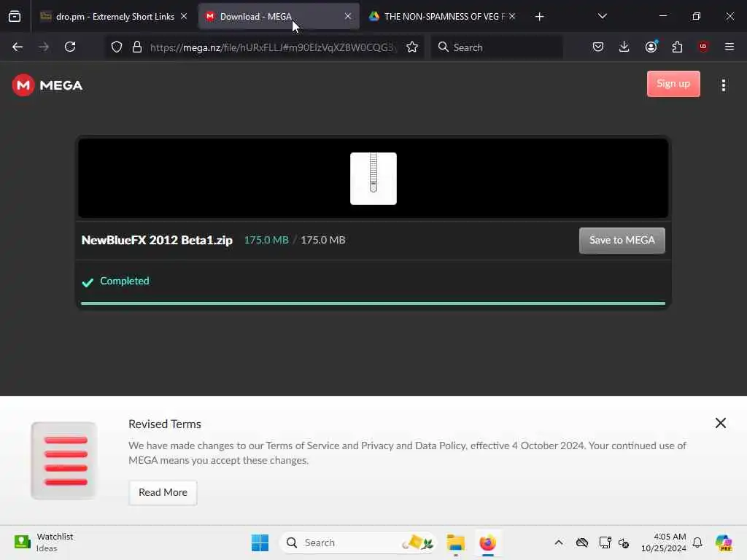The image size is (747, 560).
Task: Open the Firefox application menu
Action: click(x=729, y=47)
